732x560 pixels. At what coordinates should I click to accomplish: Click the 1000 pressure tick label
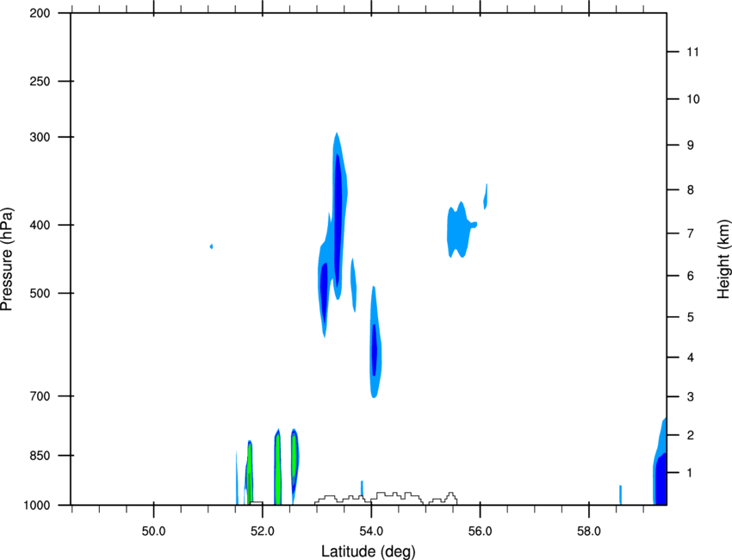pos(37,506)
